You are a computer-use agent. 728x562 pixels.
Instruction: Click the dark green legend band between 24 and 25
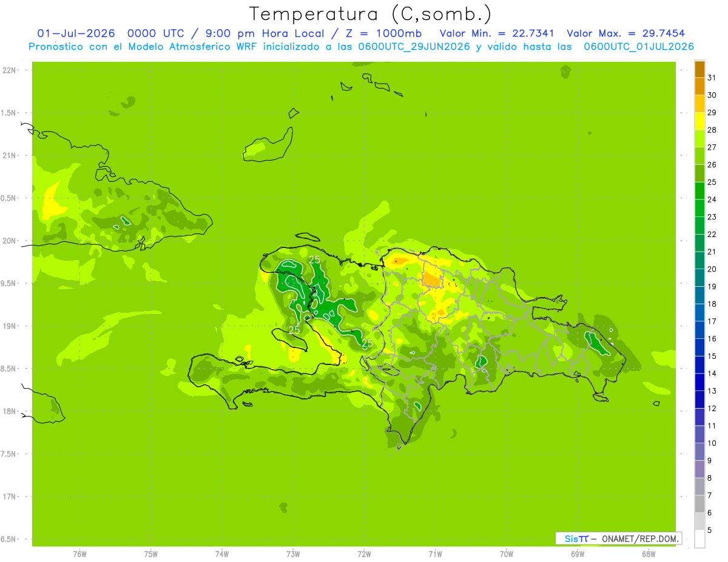[699, 191]
